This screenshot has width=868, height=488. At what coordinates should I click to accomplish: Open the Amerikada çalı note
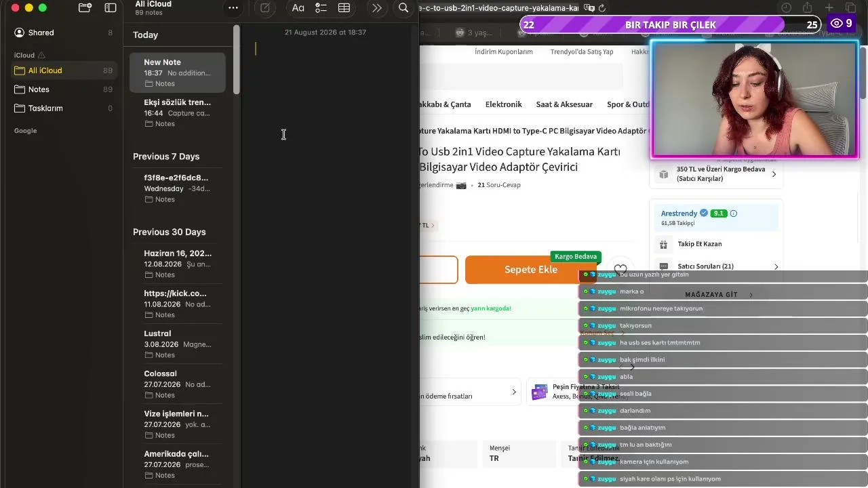[x=178, y=464]
